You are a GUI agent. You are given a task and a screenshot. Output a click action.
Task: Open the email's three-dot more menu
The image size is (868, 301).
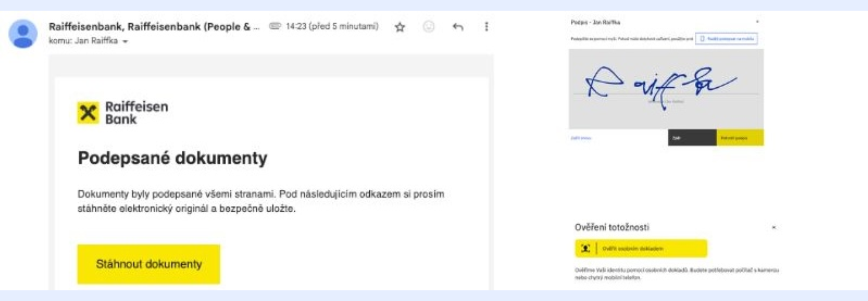click(486, 27)
